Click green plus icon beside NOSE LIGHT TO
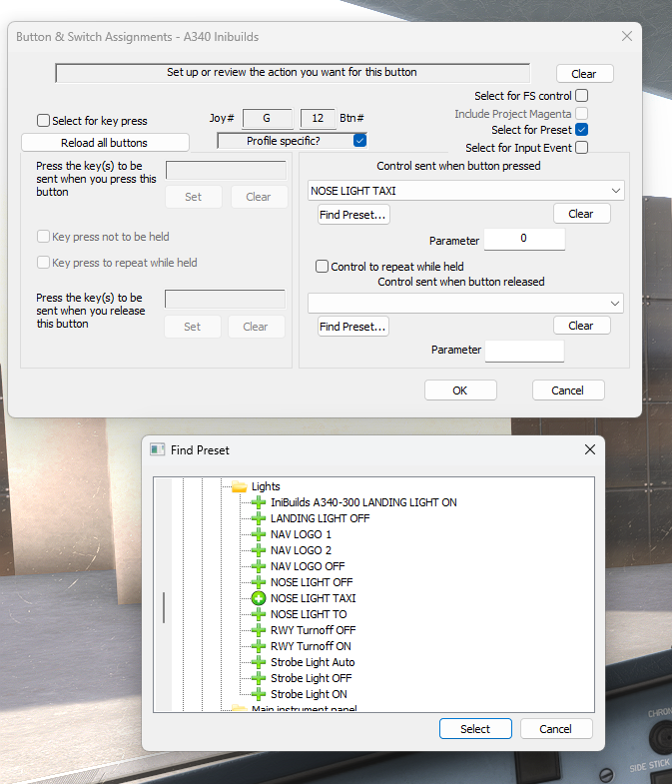The height and width of the screenshot is (784, 672). [259, 614]
